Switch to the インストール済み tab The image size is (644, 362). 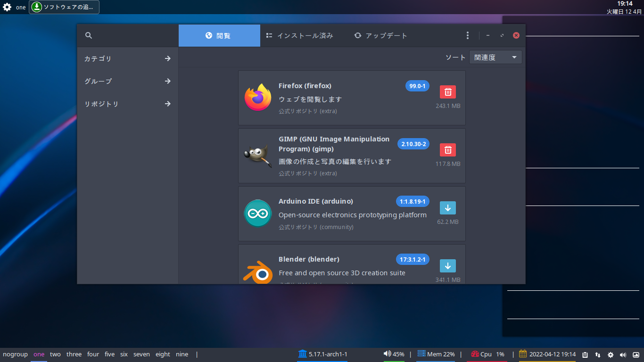pos(299,36)
